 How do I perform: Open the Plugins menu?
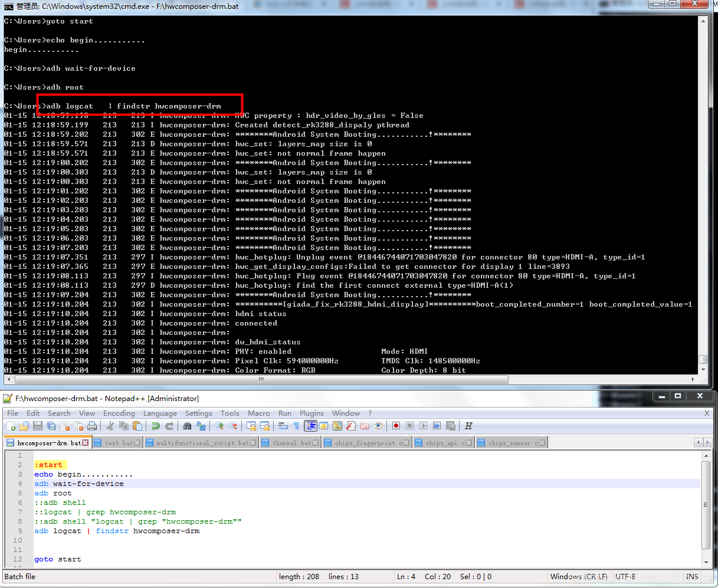click(x=312, y=413)
